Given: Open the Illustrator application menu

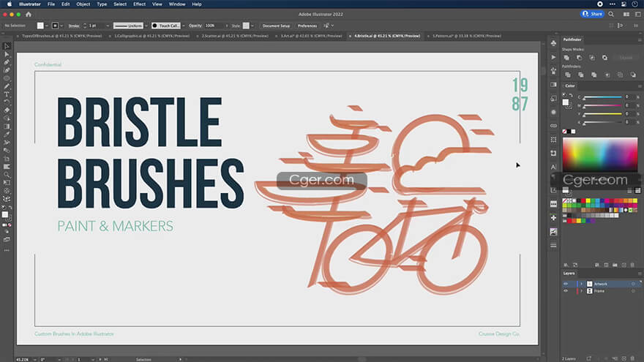Looking at the screenshot, I should click(x=29, y=4).
